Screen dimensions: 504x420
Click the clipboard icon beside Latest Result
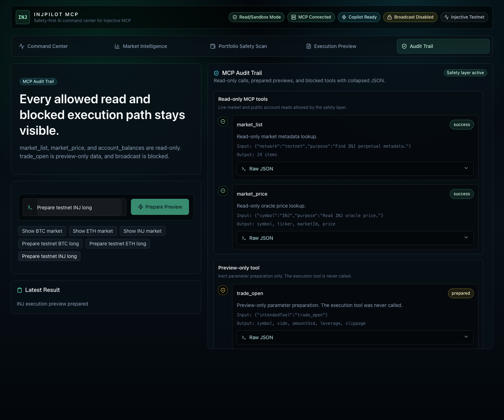20,290
